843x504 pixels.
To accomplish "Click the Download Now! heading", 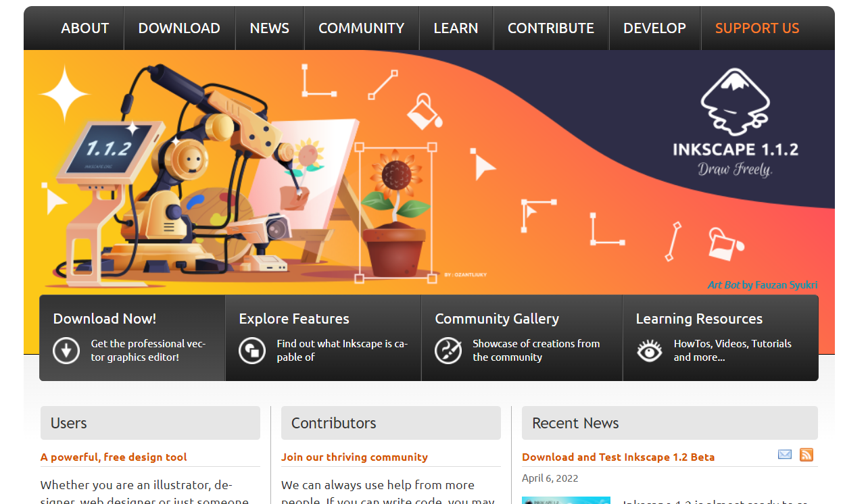I will pyautogui.click(x=105, y=319).
